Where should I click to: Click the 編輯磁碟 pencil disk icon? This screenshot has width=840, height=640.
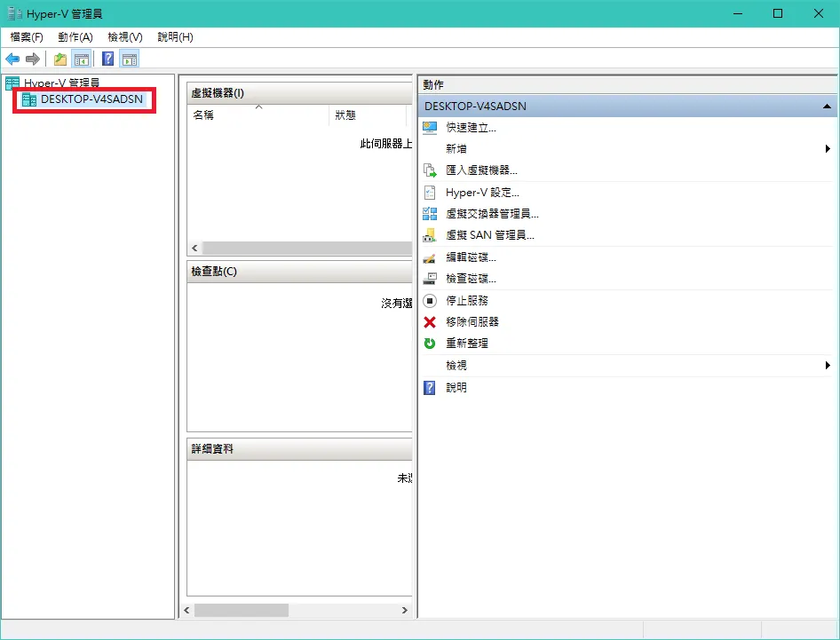coord(430,257)
